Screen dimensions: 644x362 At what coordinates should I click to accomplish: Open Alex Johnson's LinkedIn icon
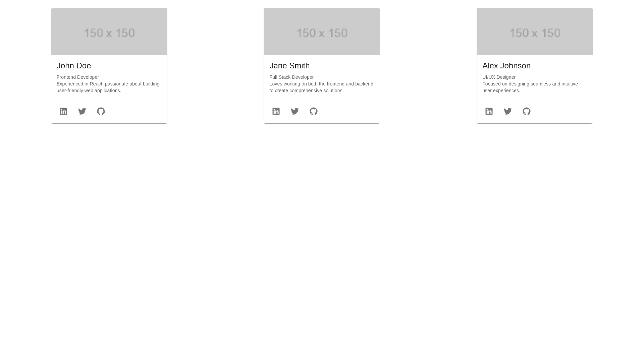pos(489,111)
